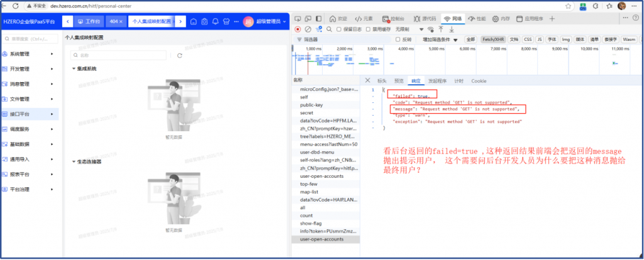Close the request details pane

(x=368, y=80)
